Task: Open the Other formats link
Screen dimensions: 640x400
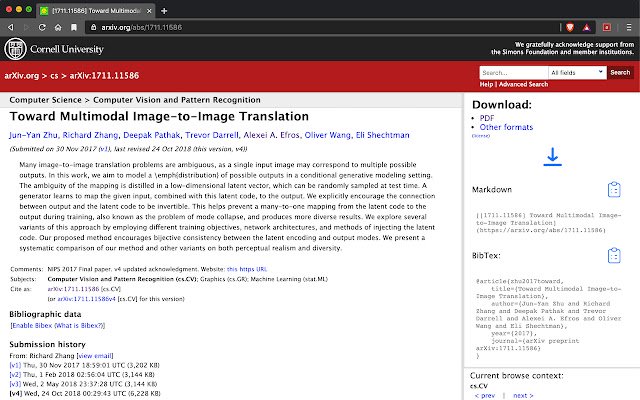Action: tap(506, 127)
